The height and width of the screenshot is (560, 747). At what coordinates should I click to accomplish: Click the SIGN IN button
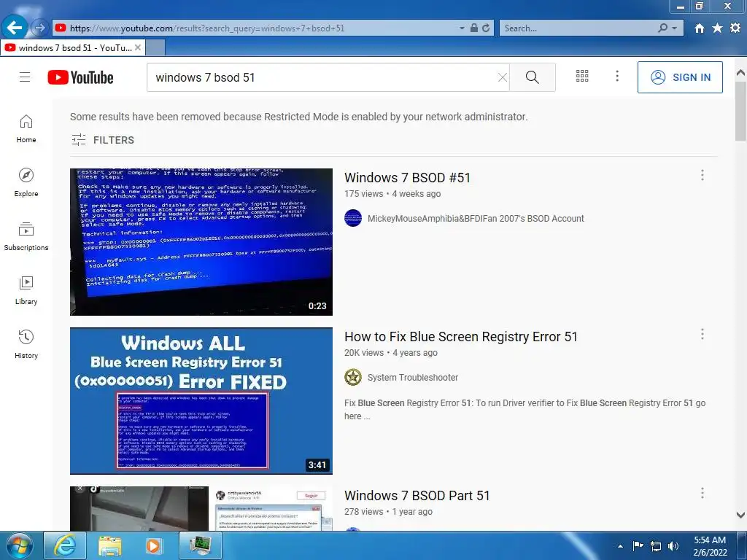(x=680, y=77)
